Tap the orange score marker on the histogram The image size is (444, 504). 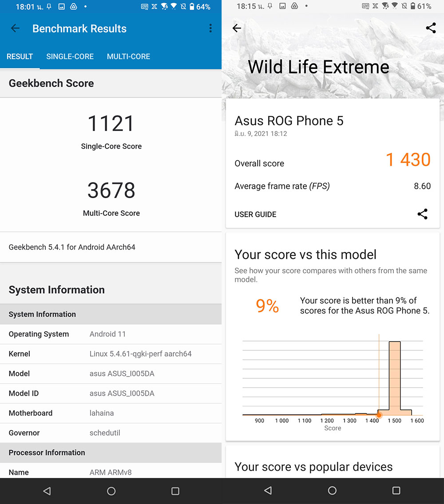[379, 415]
